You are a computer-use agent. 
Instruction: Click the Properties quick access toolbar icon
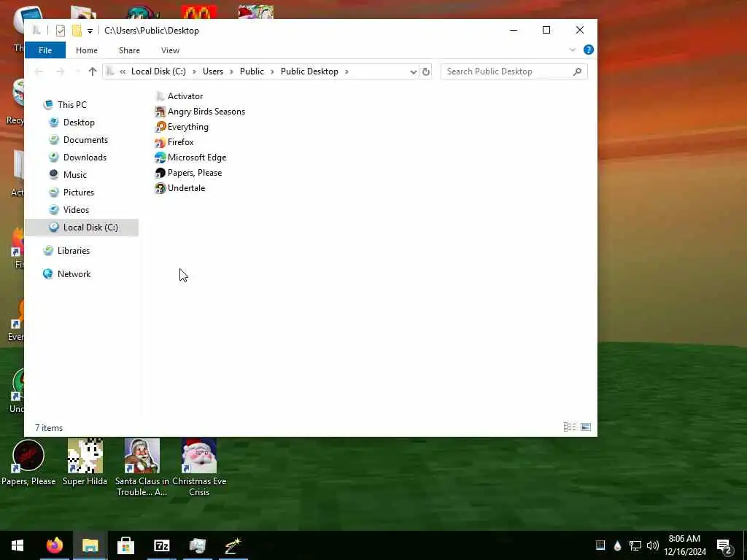[61, 31]
